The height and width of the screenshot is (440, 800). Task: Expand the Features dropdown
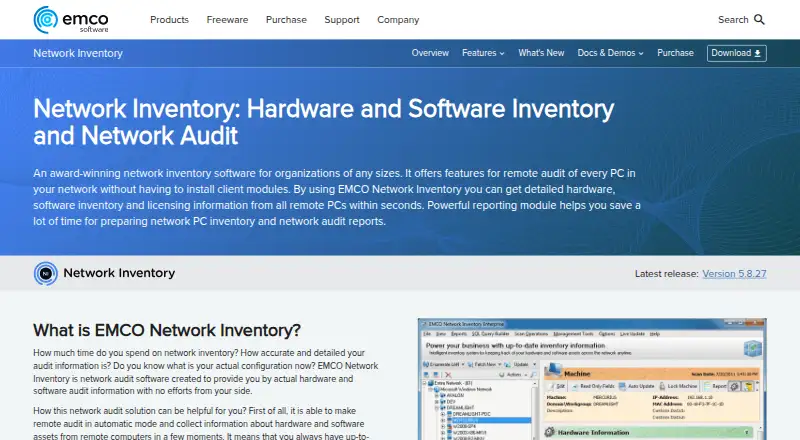(x=483, y=53)
